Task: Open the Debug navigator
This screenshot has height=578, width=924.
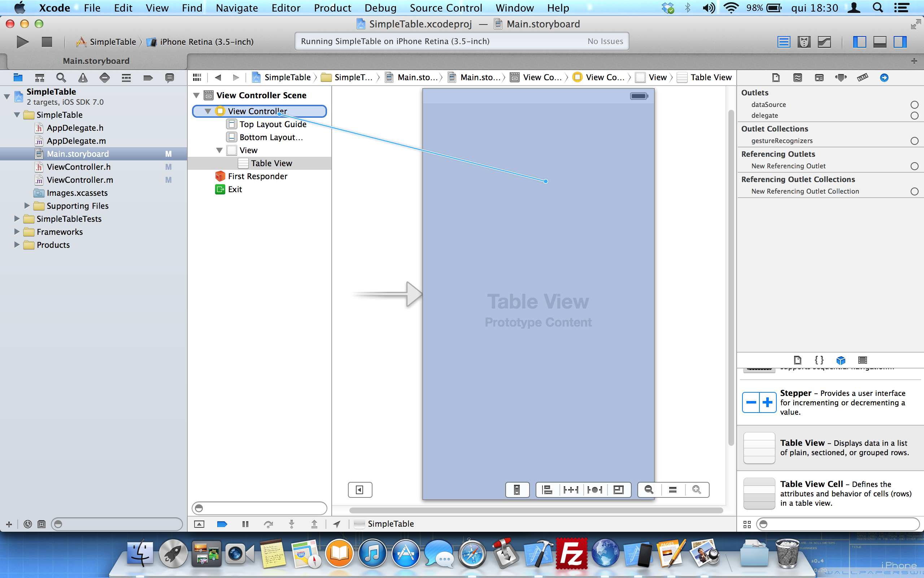Action: click(126, 78)
